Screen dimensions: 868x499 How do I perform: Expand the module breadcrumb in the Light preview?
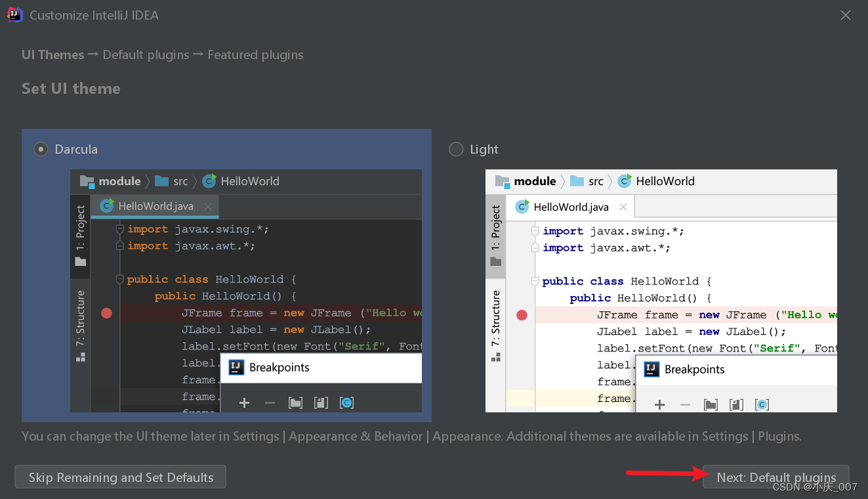pyautogui.click(x=536, y=181)
